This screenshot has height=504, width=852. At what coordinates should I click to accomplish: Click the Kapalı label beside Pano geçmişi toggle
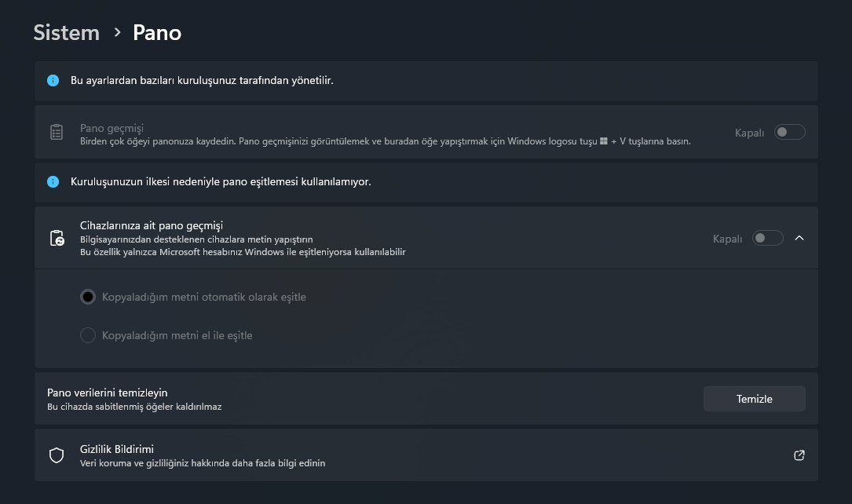749,133
